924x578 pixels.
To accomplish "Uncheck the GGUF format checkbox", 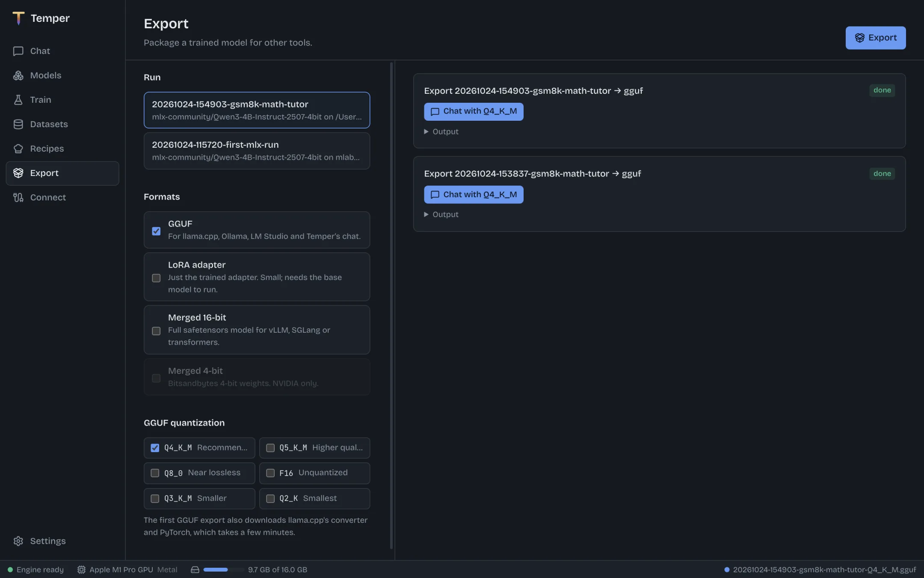I will 156,231.
